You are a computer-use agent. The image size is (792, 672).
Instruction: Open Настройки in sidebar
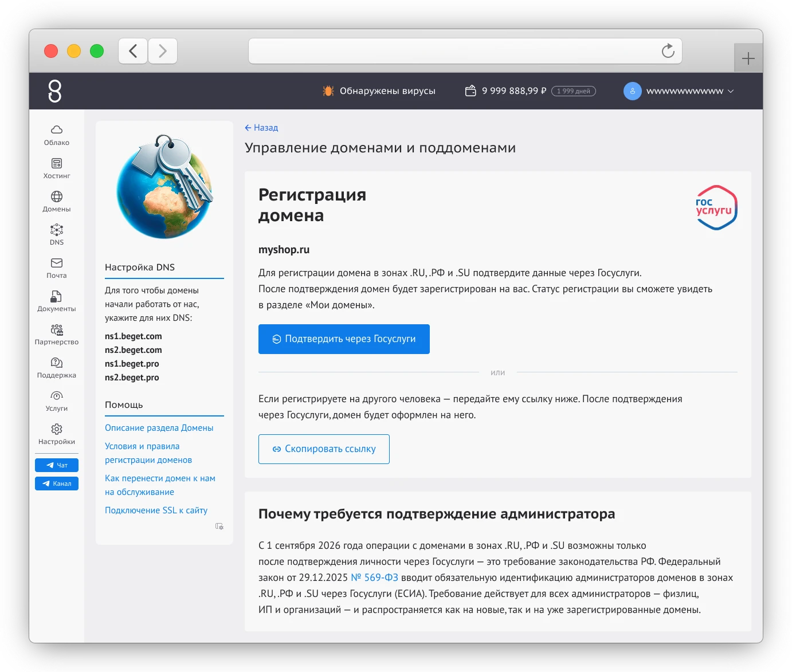57,435
